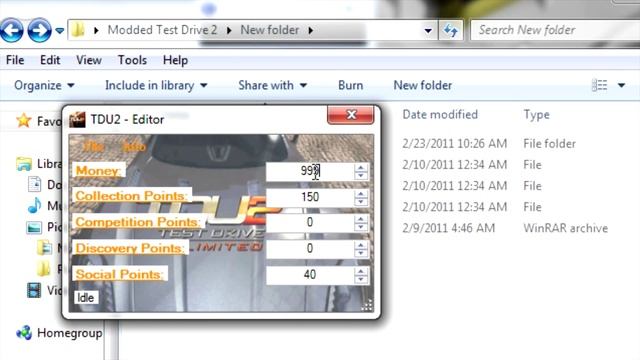
Task: Decrease Collection Points with down arrow
Action: [361, 202]
